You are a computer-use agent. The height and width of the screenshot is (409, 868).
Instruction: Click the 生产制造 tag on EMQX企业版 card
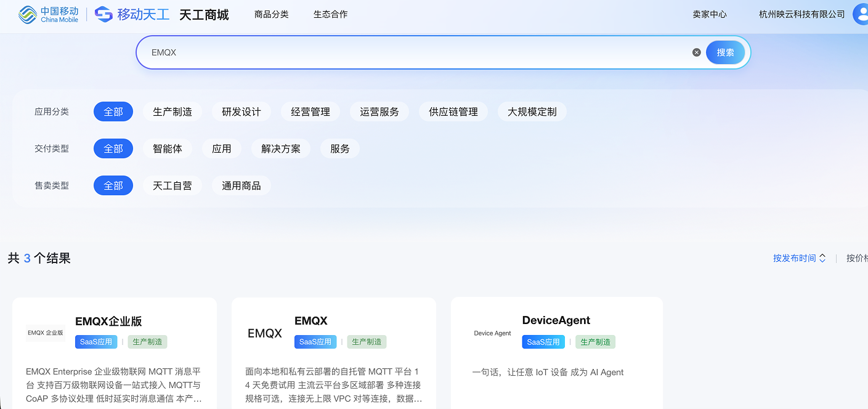pos(148,342)
